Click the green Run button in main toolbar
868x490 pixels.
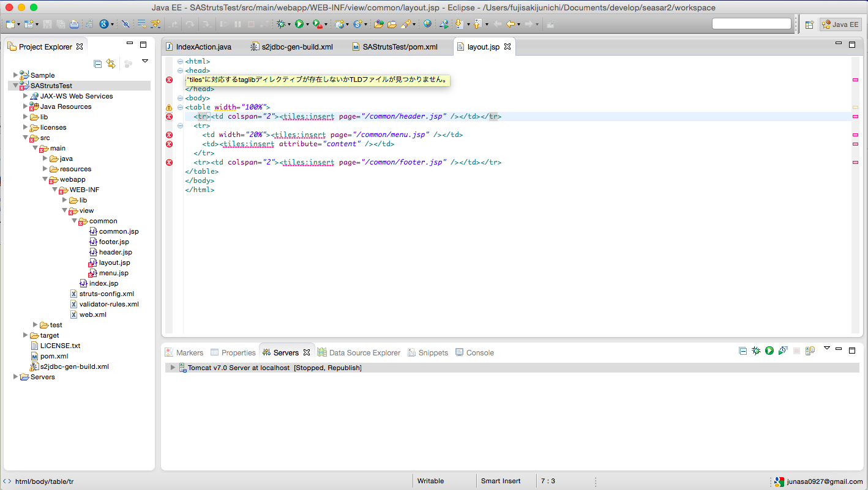[x=299, y=24]
